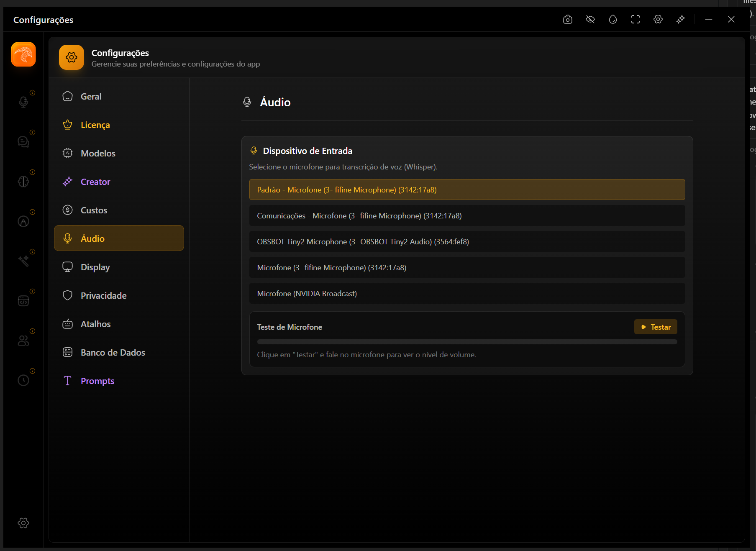Click the 'Selecione o microfone para transcrição' description

343,167
